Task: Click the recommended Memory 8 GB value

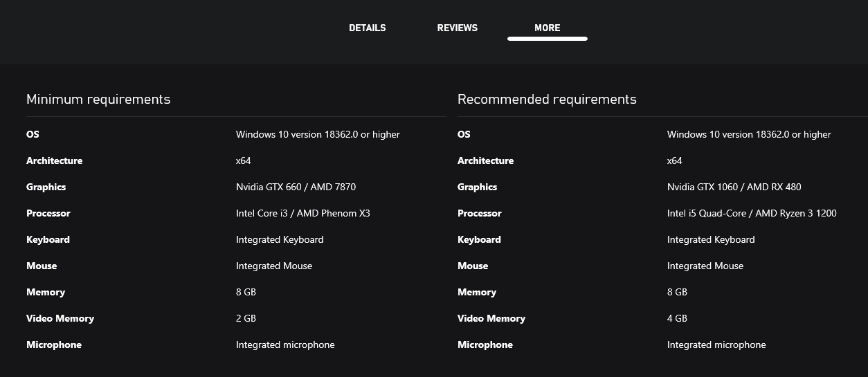Action: click(677, 292)
